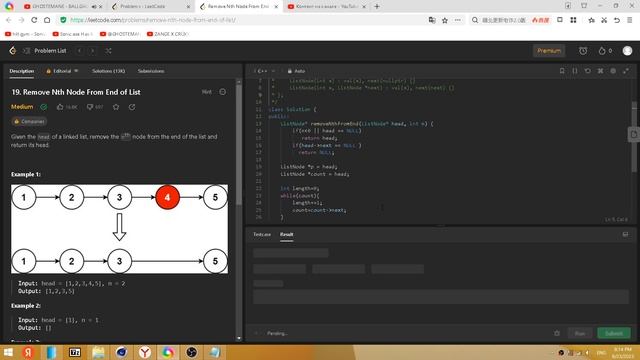Open the C++ language dropdown
This screenshot has height=360, width=640.
pyautogui.click(x=264, y=71)
